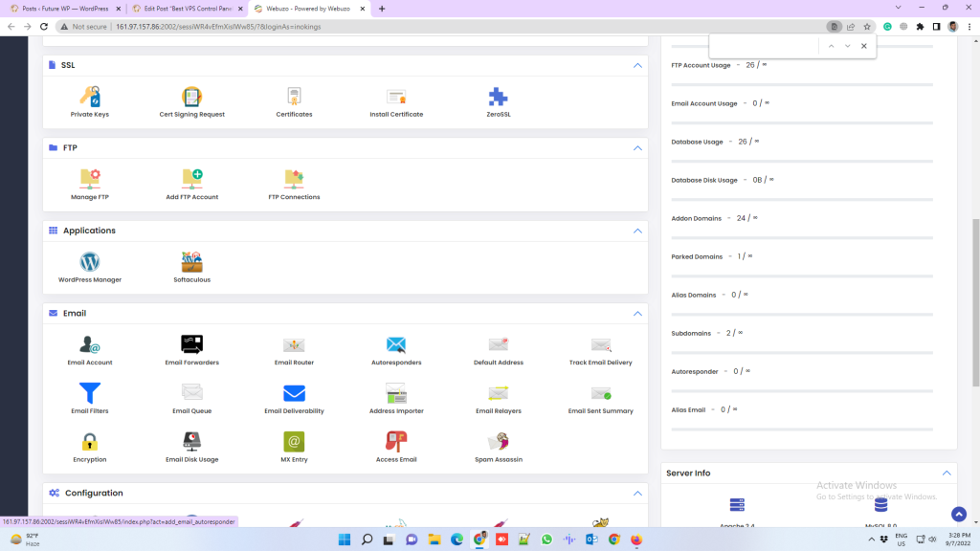Switch to Posts Future WP tab
Screen dimensions: 980x551
[x=66, y=9]
